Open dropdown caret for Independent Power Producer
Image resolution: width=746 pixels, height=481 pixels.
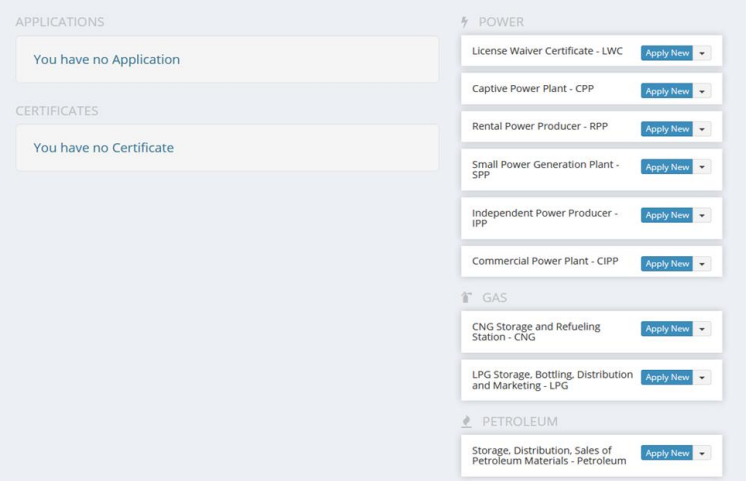tap(702, 215)
